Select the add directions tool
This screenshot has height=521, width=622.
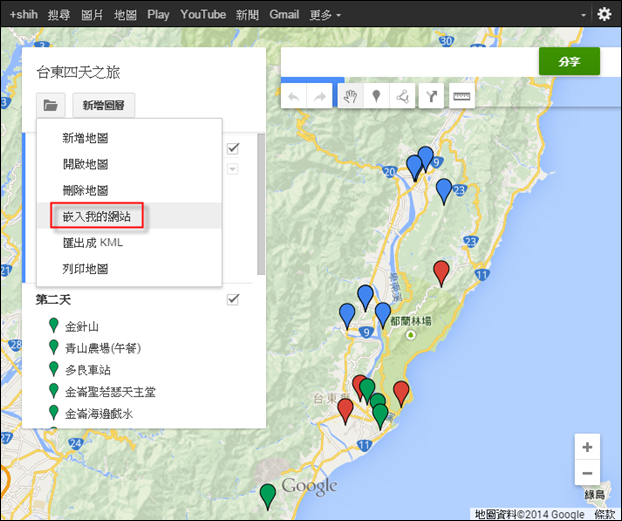(431, 96)
